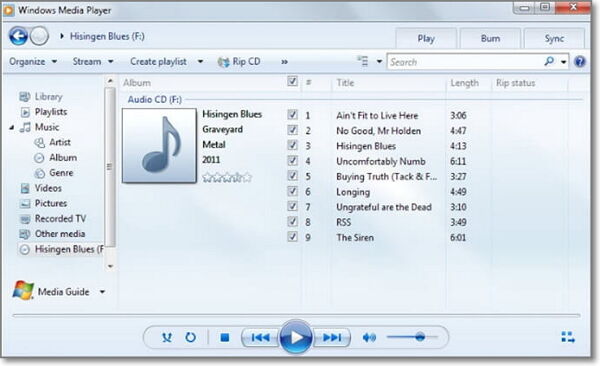This screenshot has height=366, width=600.
Task: Collapse the Music tree node
Action: point(11,127)
